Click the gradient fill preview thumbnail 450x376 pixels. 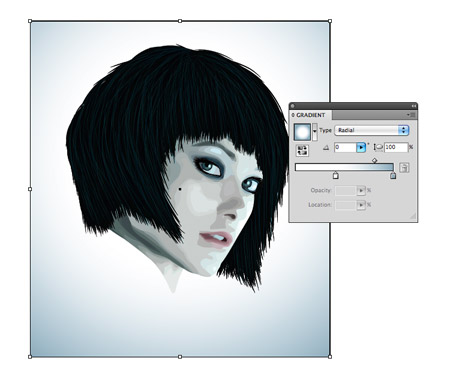click(302, 132)
